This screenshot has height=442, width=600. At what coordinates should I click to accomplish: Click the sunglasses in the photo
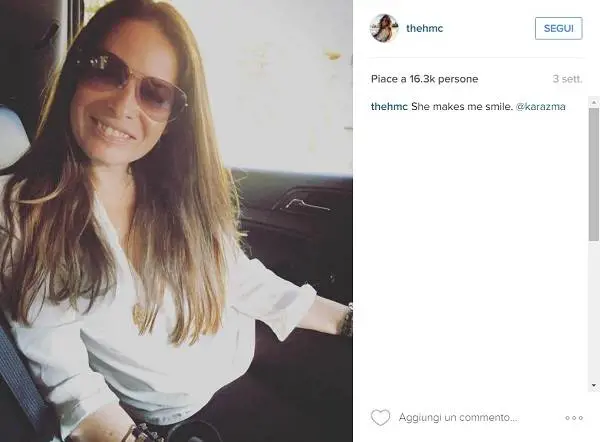click(129, 83)
